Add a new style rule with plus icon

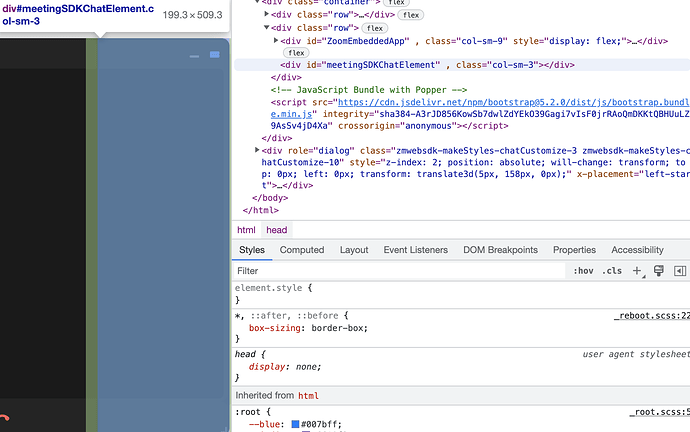(637, 271)
